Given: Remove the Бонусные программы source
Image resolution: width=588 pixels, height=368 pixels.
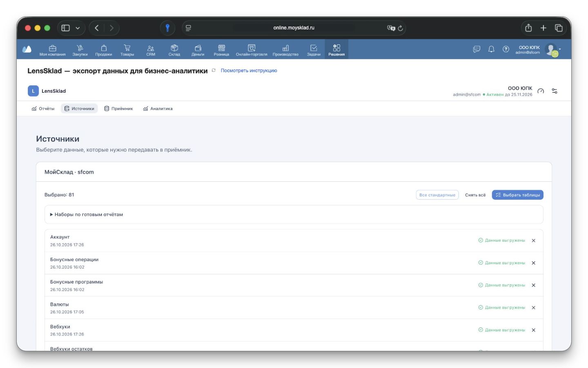Looking at the screenshot, I should (533, 285).
